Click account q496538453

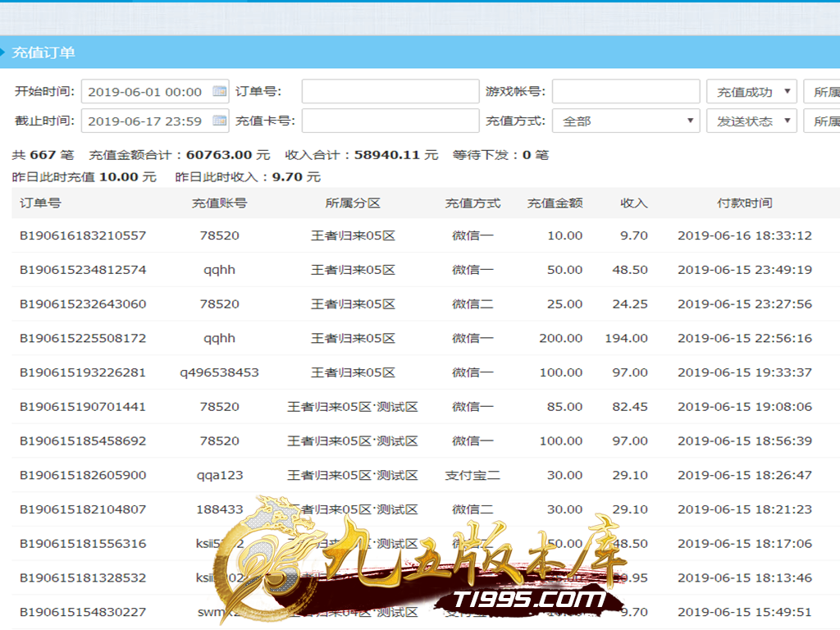click(x=220, y=373)
